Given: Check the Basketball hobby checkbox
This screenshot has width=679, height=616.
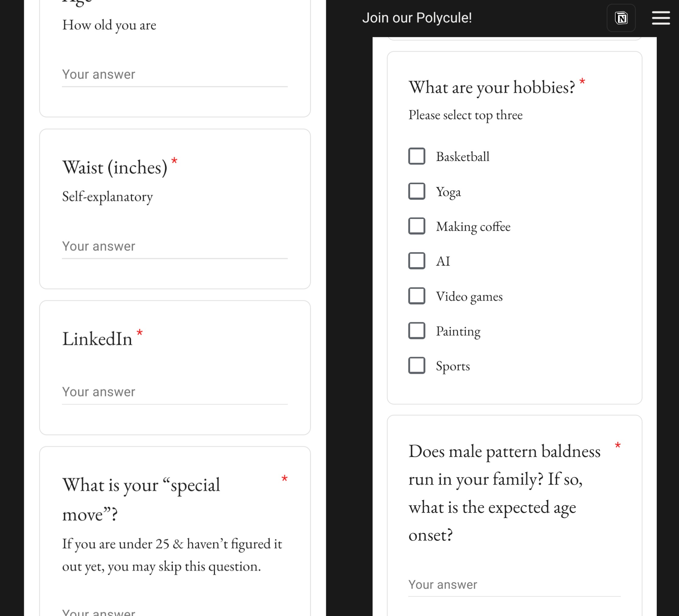Looking at the screenshot, I should click(417, 156).
